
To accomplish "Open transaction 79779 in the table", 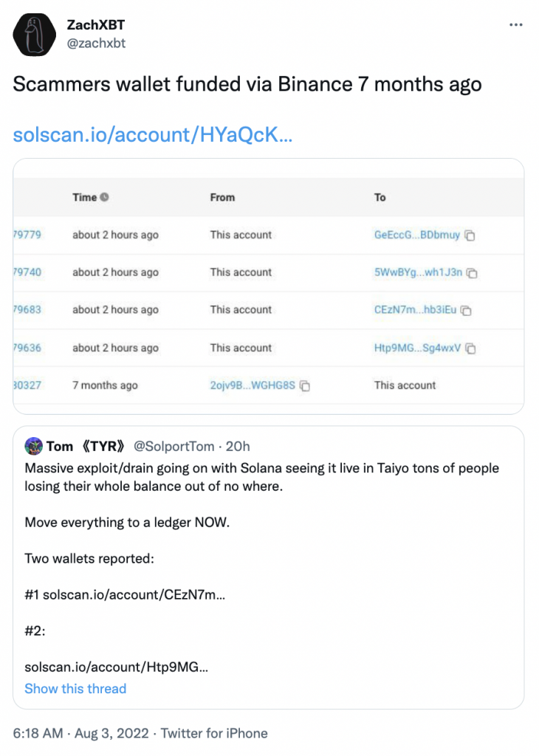I will [x=27, y=235].
